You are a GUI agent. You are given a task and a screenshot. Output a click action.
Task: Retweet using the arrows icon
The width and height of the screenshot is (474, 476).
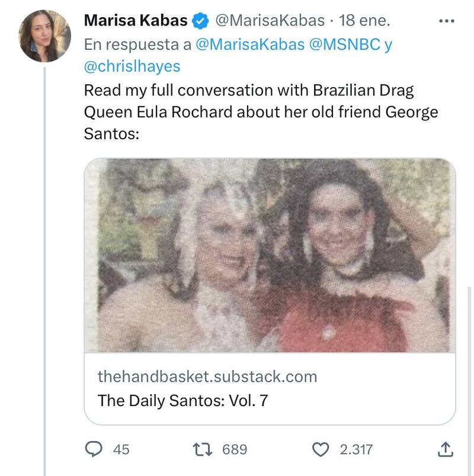point(203,449)
